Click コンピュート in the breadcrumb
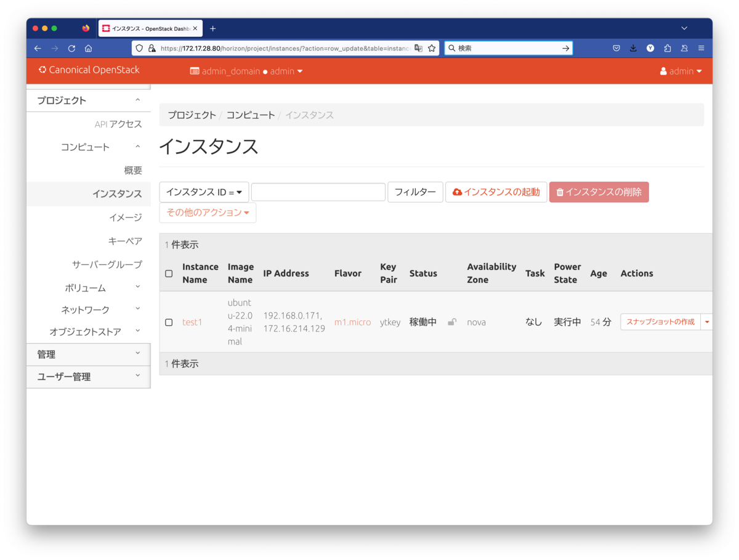 tap(251, 115)
